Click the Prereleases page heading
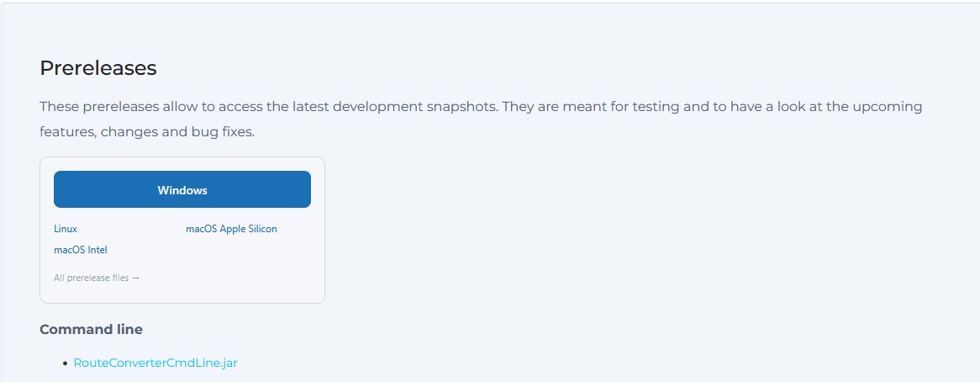The image size is (980, 382). (x=98, y=67)
